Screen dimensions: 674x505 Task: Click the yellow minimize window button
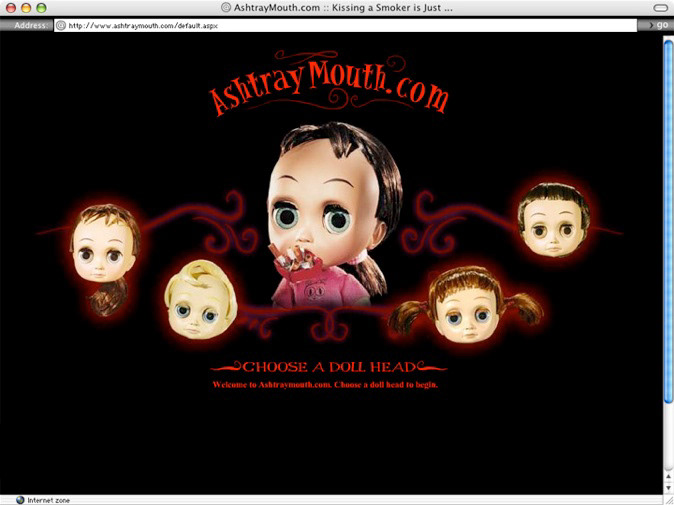point(26,8)
